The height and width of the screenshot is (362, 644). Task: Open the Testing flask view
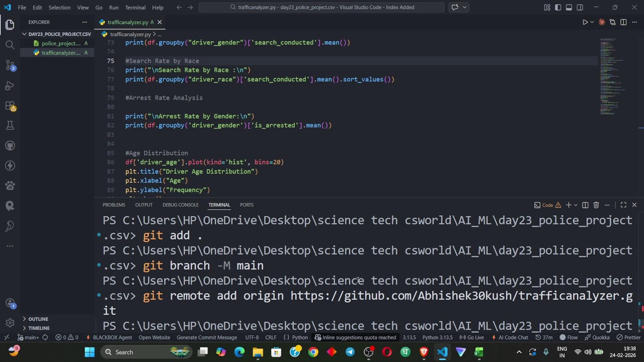[x=10, y=125]
